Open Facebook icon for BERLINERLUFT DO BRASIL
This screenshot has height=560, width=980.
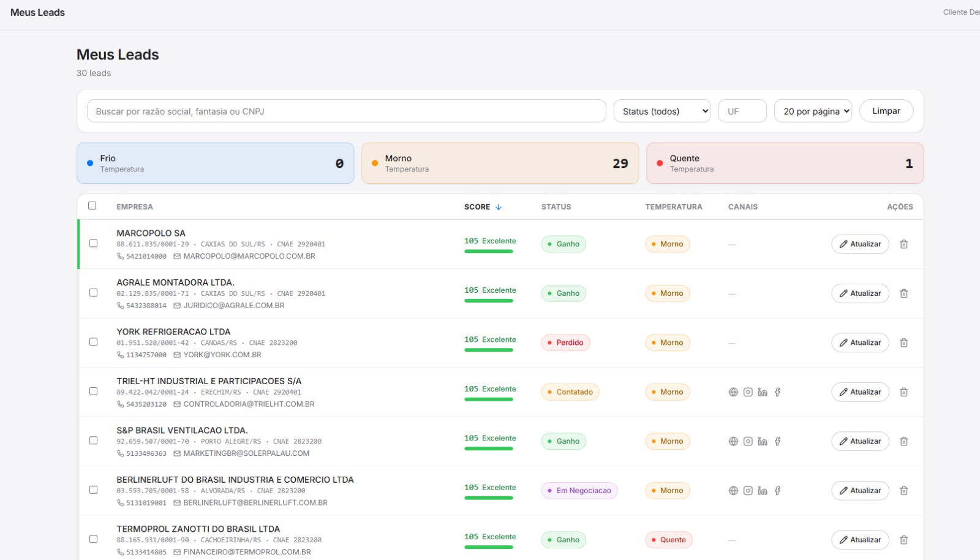click(x=777, y=491)
